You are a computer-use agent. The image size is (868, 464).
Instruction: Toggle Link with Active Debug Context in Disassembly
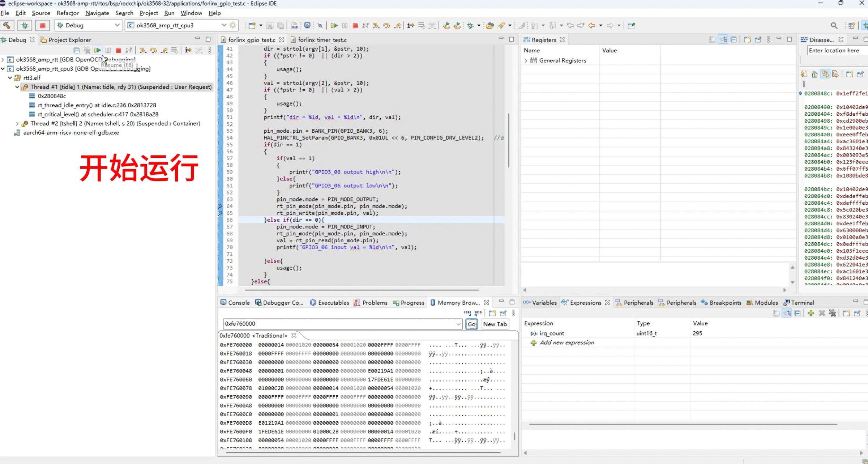825,74
